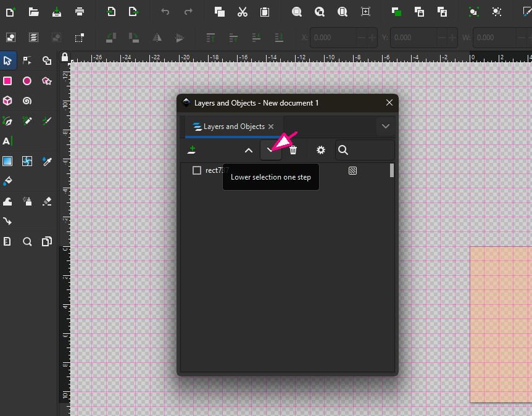Select the Node edit tool
Screen dimensions: 532x416
pyautogui.click(x=27, y=60)
